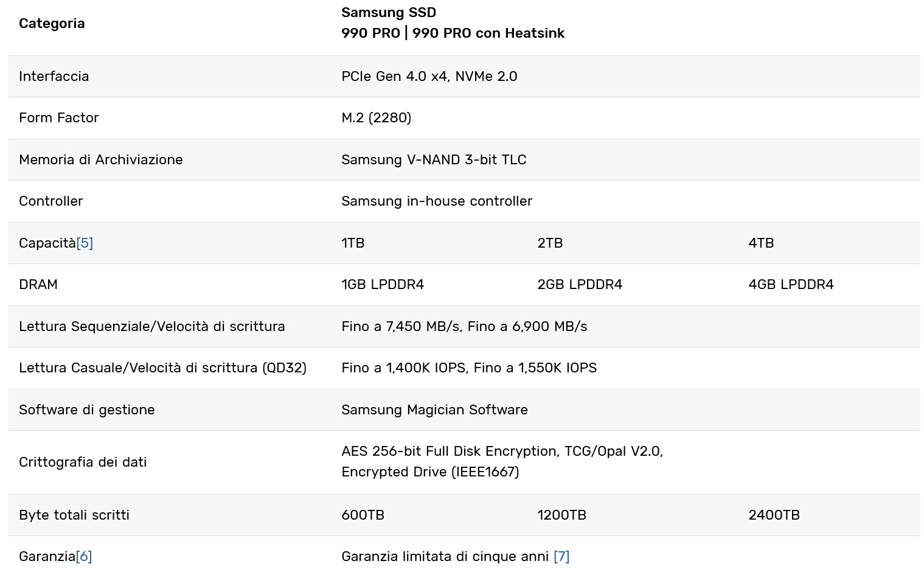The width and height of the screenshot is (924, 575).
Task: Open footnote link [7] after cinque anni
Action: [561, 556]
